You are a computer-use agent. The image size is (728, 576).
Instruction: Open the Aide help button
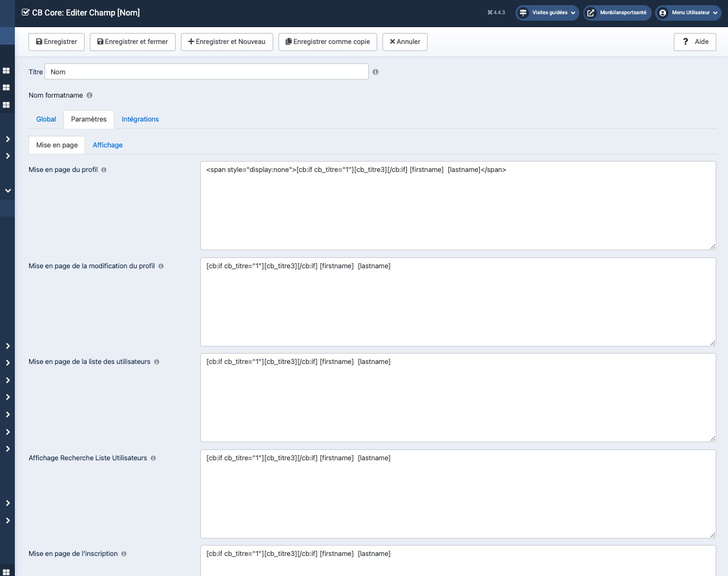[x=694, y=42]
